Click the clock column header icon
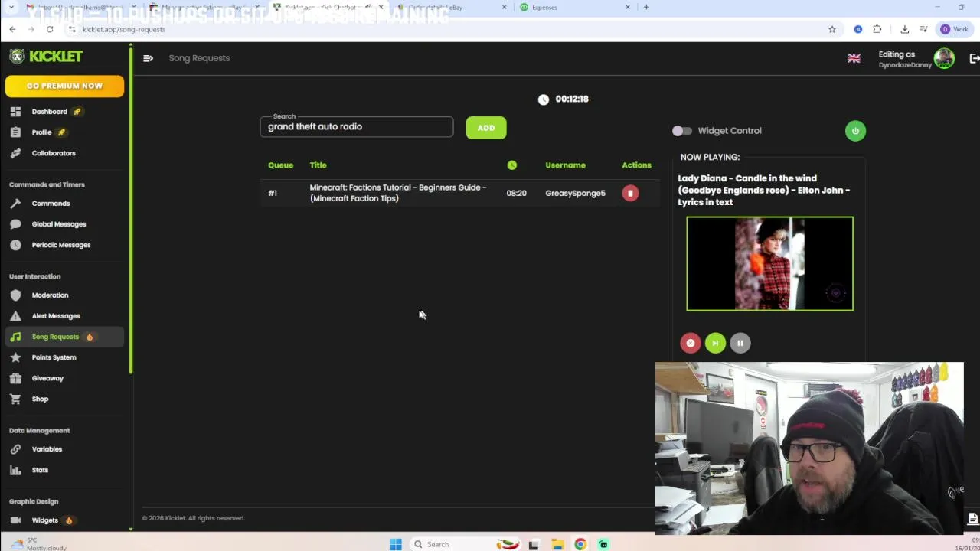Viewport: 980px width, 551px height. pos(512,165)
